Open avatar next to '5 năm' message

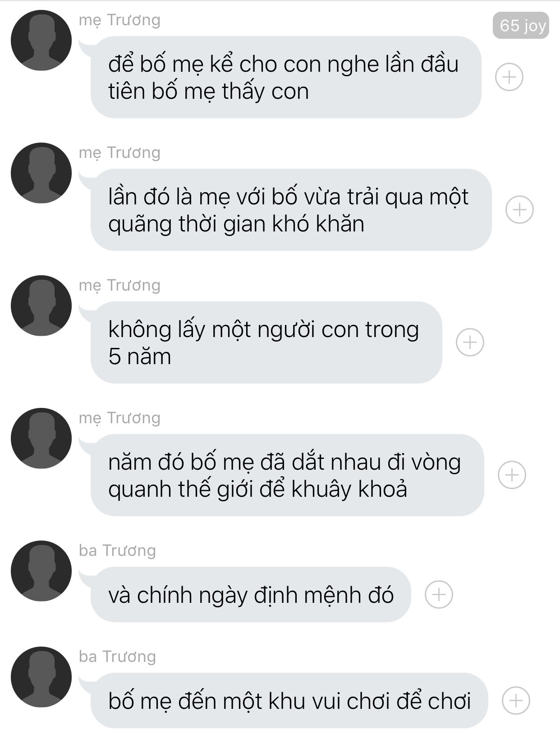[x=41, y=305]
